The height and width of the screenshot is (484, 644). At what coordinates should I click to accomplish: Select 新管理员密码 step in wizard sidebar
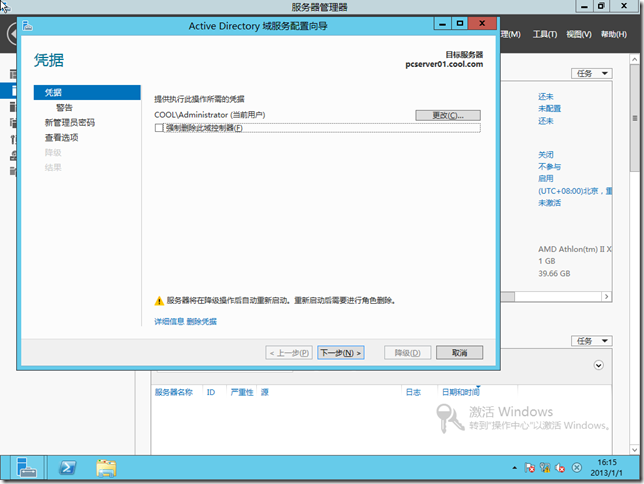(x=70, y=122)
